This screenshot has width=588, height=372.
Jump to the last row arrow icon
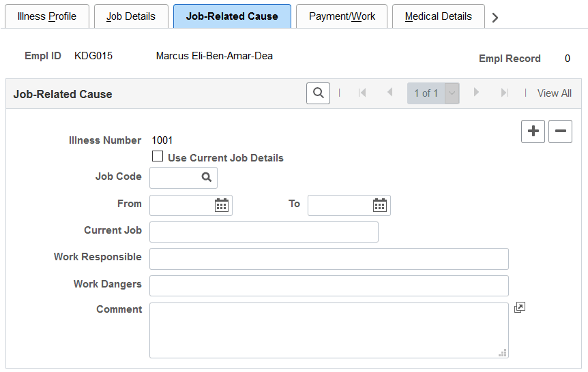pos(505,93)
